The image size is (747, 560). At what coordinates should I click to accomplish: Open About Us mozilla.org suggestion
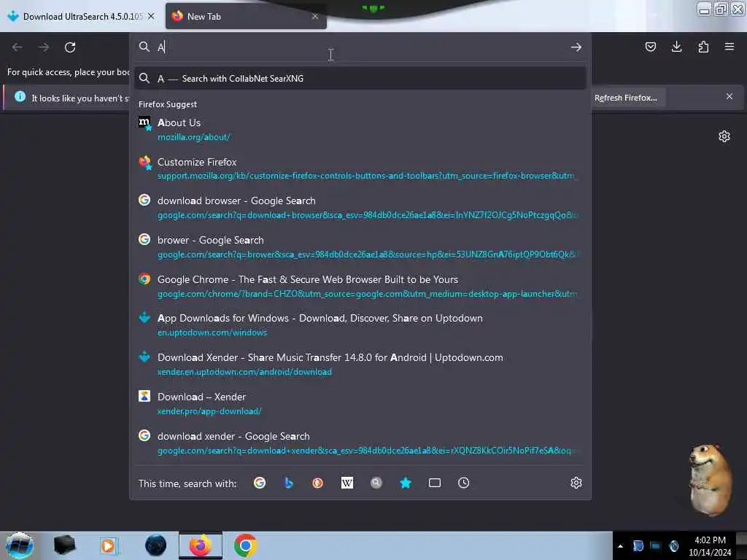(x=360, y=130)
